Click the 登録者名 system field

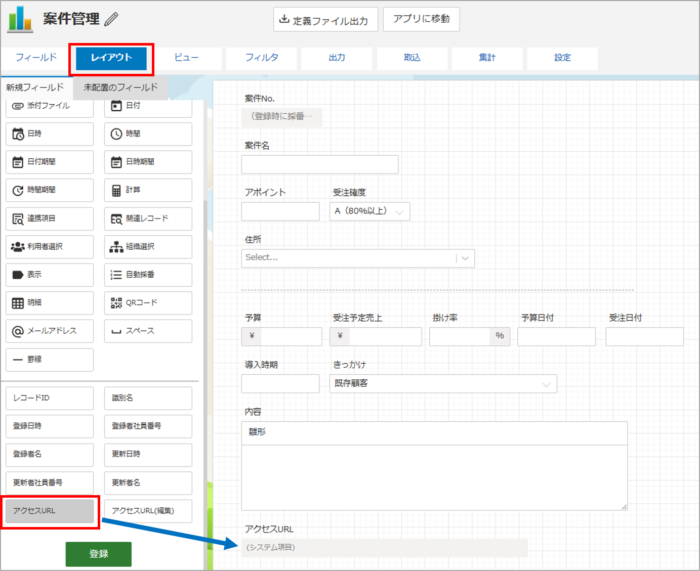pos(50,454)
